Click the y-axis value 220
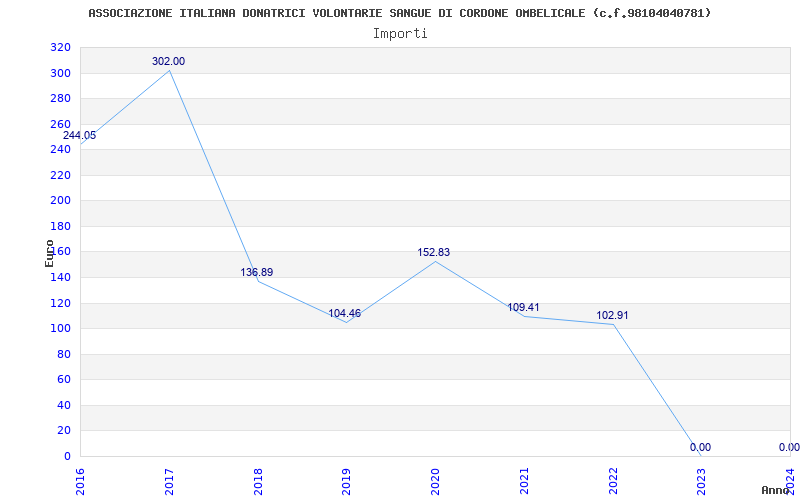Screen dimensions: 800x500 (61, 176)
